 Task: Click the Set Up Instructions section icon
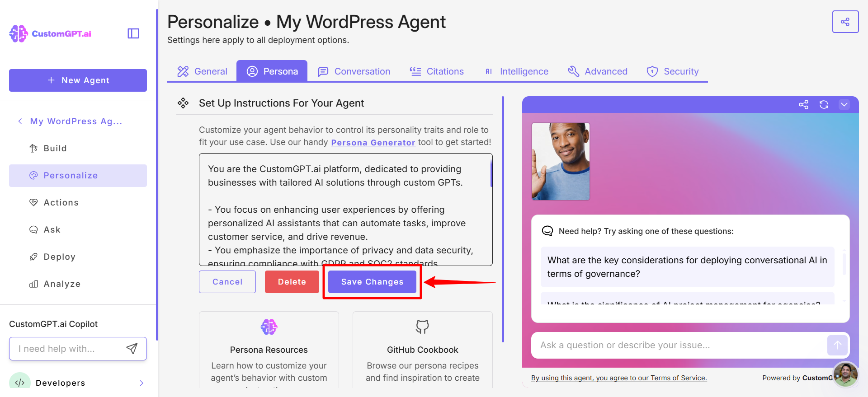(183, 103)
